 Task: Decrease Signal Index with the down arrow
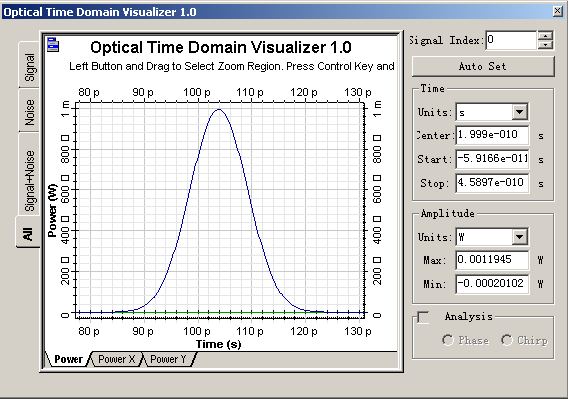(545, 45)
